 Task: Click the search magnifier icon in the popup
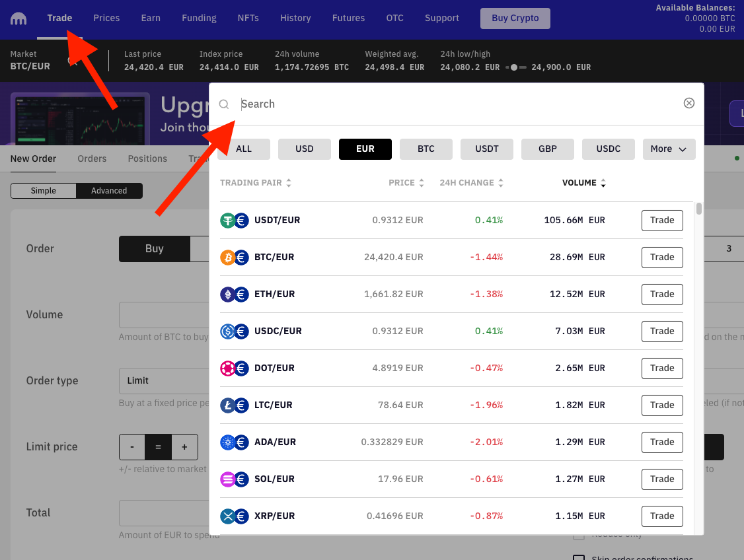[224, 104]
